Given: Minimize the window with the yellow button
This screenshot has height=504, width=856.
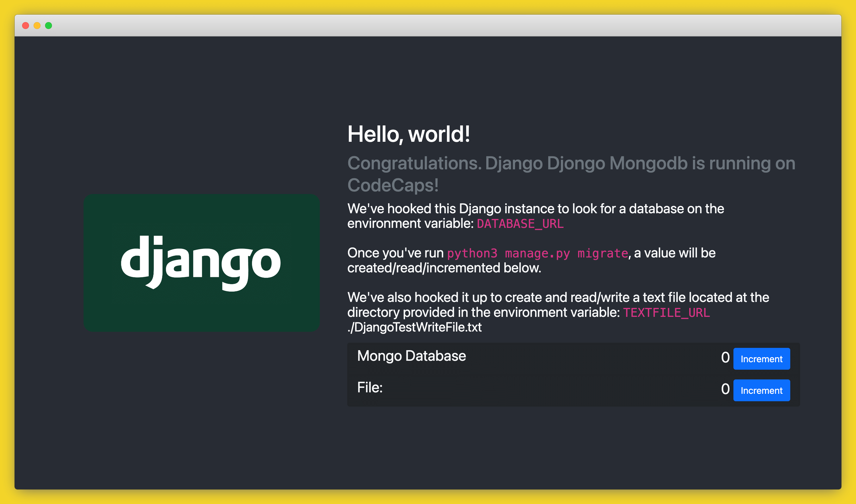Looking at the screenshot, I should [x=37, y=25].
